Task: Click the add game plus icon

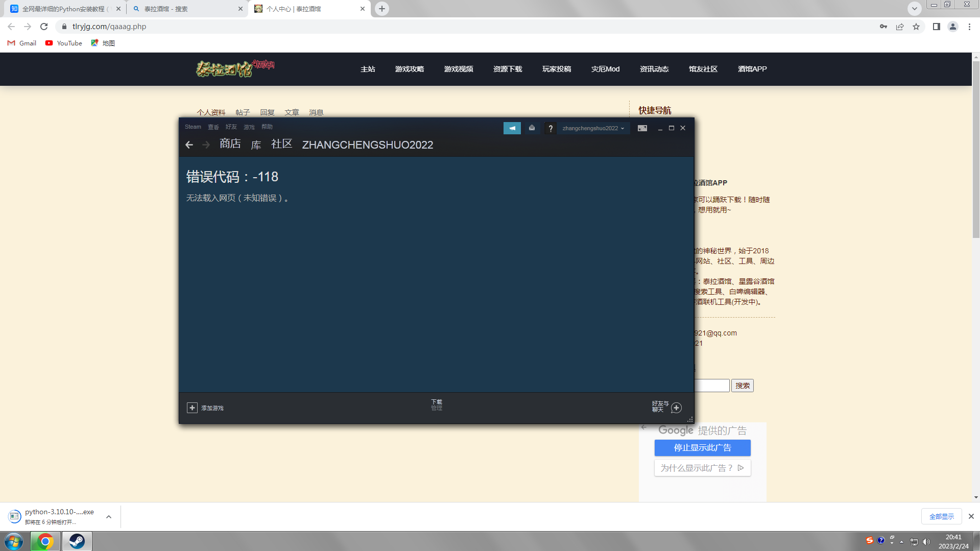Action: pyautogui.click(x=192, y=408)
